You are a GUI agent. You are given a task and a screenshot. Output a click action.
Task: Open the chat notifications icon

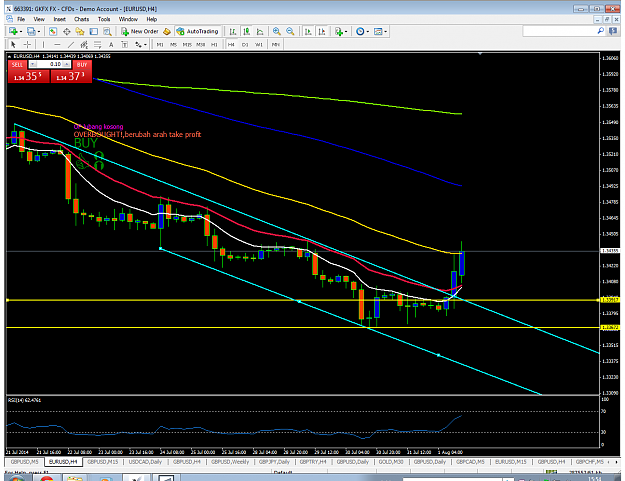pos(613,31)
